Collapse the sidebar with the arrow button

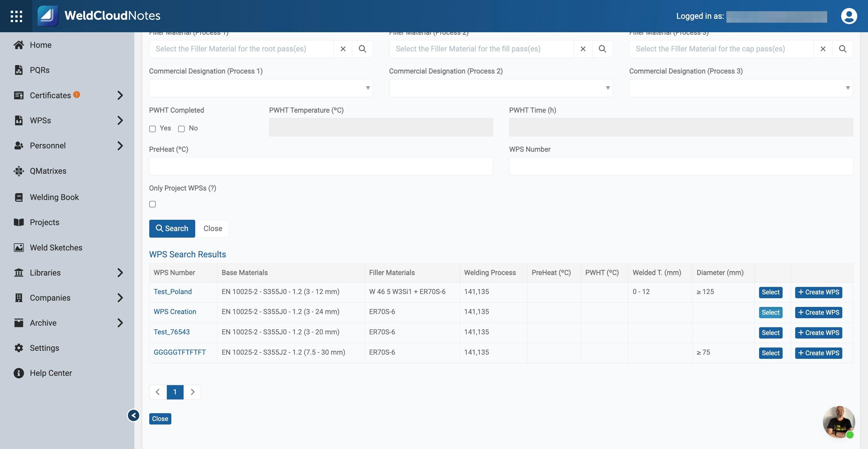[x=133, y=415]
